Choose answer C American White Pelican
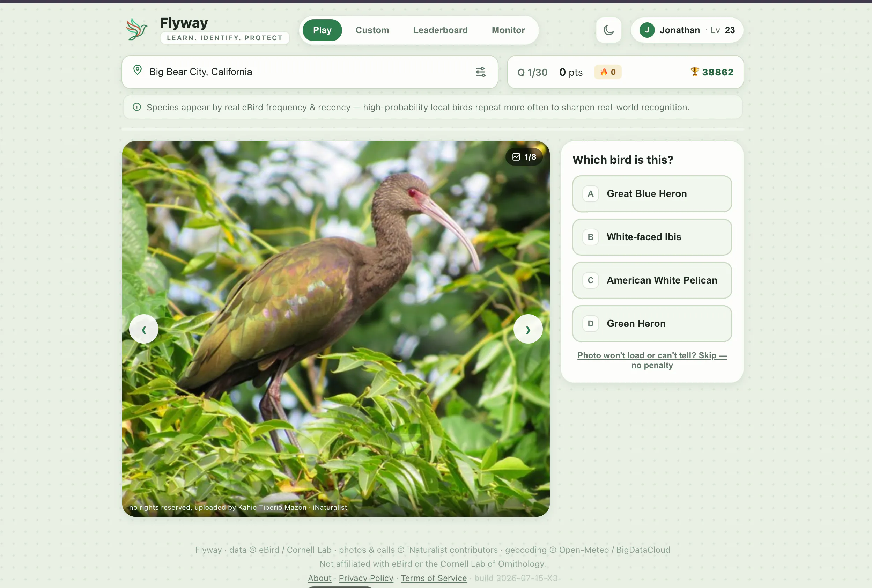 coord(652,280)
